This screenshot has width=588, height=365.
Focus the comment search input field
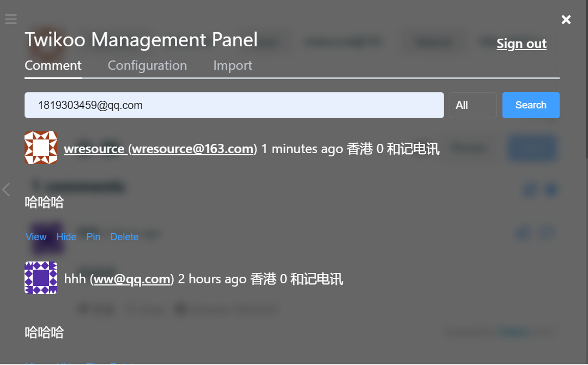click(234, 105)
